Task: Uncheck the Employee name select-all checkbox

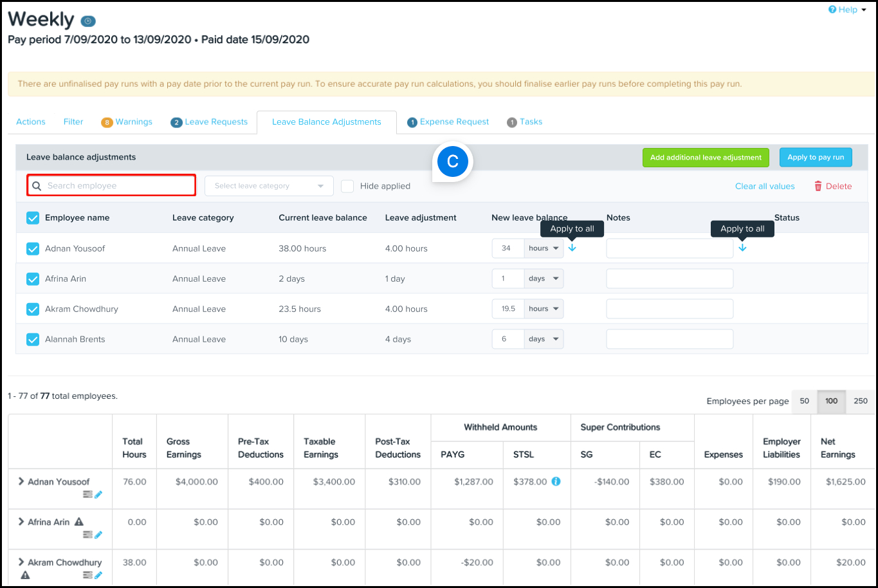Action: click(33, 218)
